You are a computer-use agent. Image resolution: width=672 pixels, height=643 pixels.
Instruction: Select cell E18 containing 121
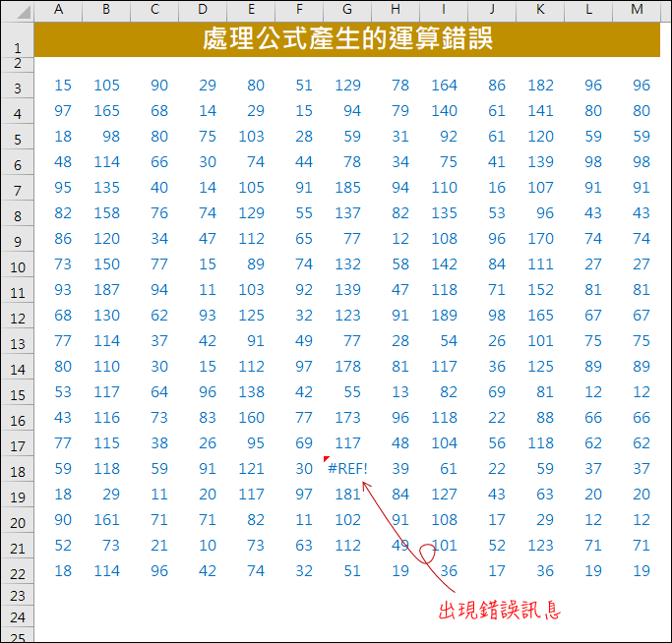click(251, 469)
